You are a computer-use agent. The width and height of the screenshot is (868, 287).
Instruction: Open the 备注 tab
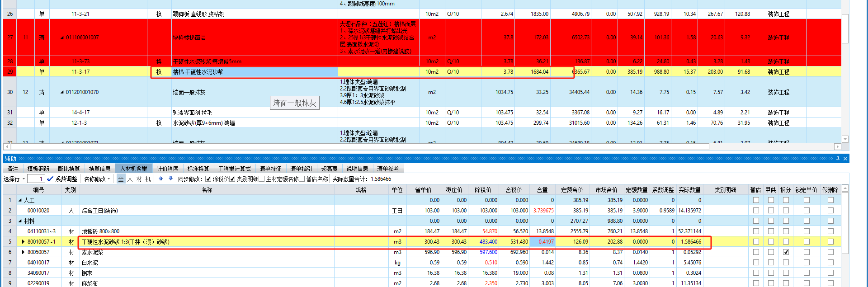pos(13,169)
